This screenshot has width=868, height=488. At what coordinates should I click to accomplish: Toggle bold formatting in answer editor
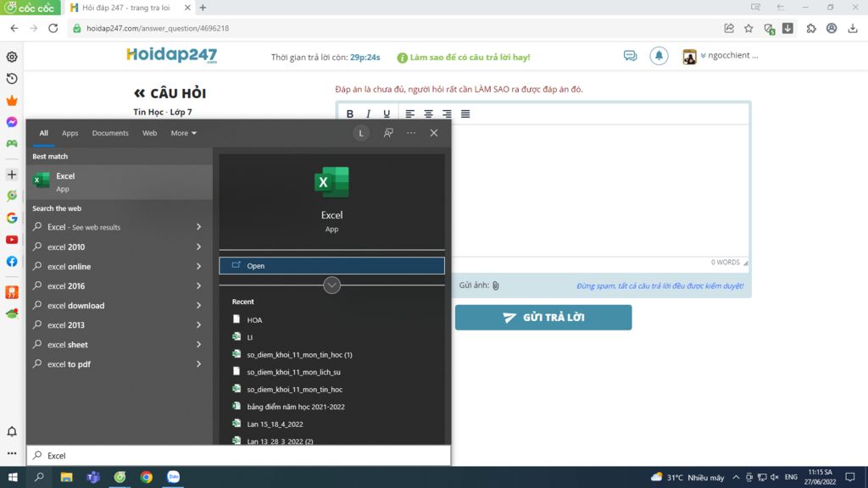click(x=350, y=114)
